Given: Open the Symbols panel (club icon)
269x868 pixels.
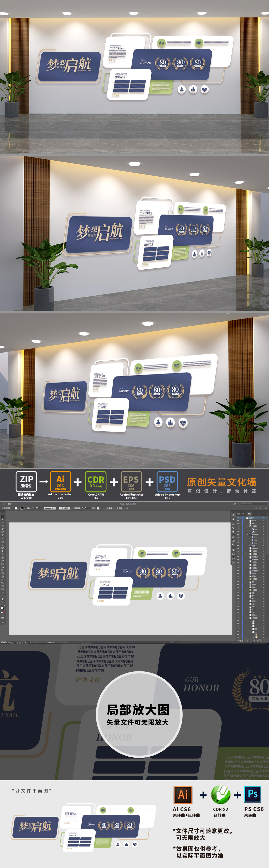Looking at the screenshot, I should [233, 532].
